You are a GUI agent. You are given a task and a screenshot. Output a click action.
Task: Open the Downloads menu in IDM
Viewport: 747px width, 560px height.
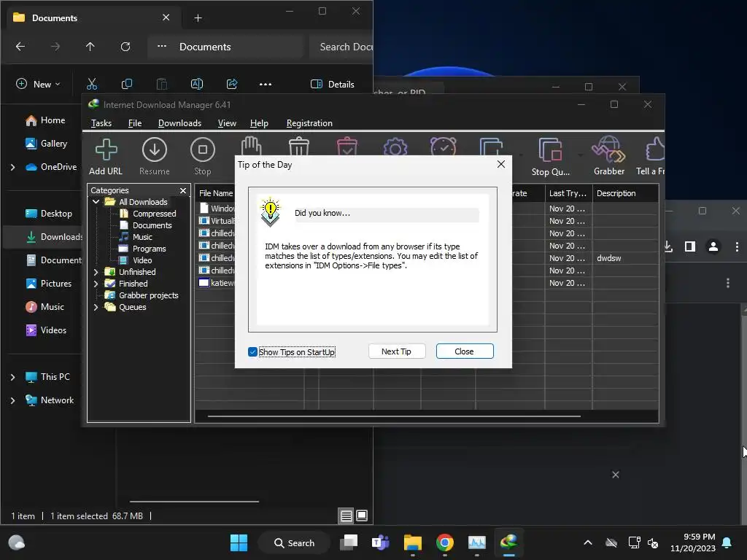[x=179, y=123]
